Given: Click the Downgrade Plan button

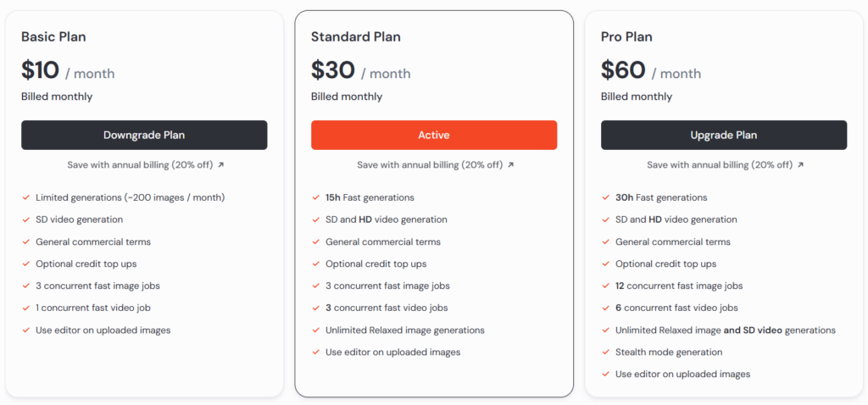Looking at the screenshot, I should click(144, 135).
